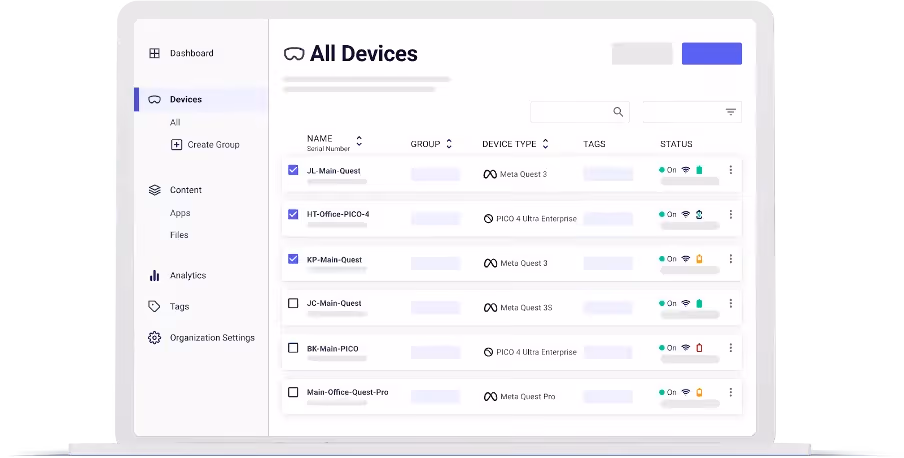This screenshot has width=904, height=458.
Task: Uncheck the HT-Office-PICO-4 checkbox
Action: click(293, 214)
